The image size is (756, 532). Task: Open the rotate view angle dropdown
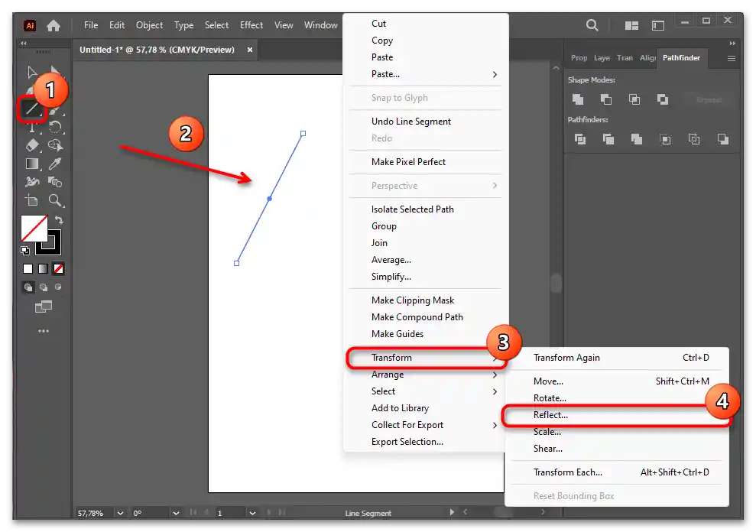coord(176,513)
